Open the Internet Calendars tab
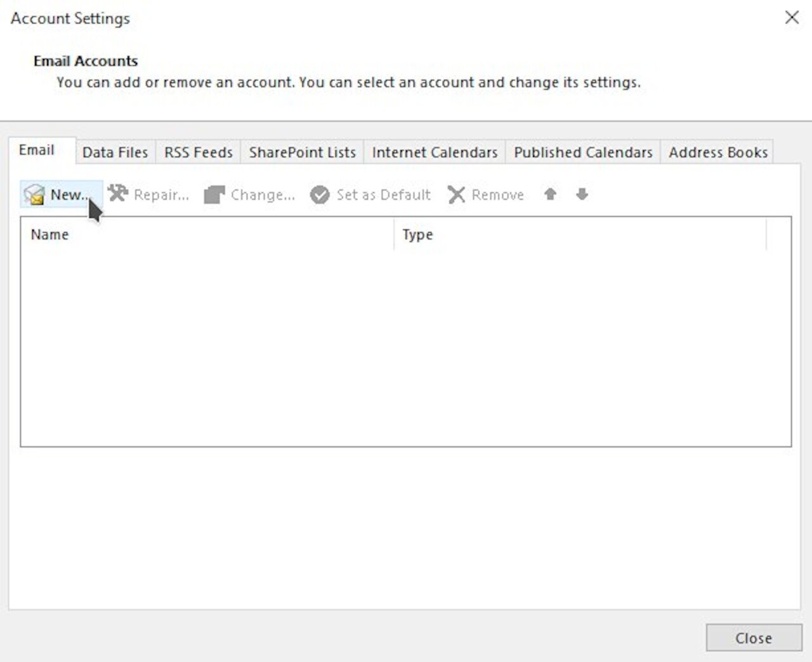The height and width of the screenshot is (662, 812). 434,152
